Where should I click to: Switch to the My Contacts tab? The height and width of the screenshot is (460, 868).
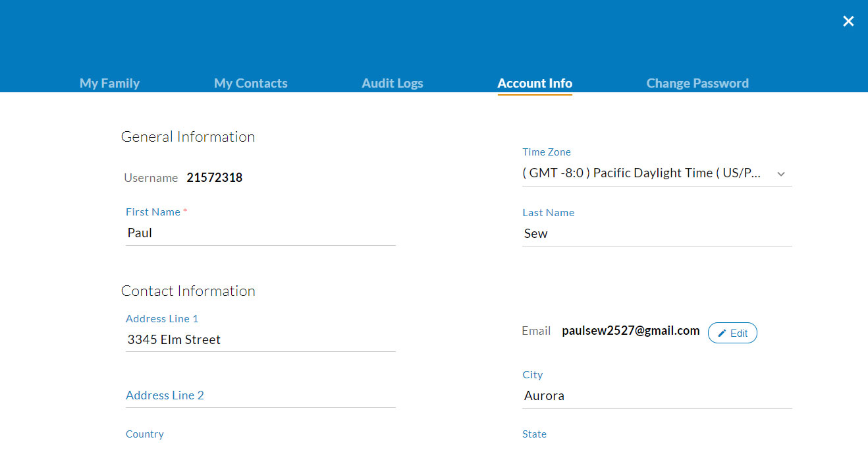click(250, 83)
